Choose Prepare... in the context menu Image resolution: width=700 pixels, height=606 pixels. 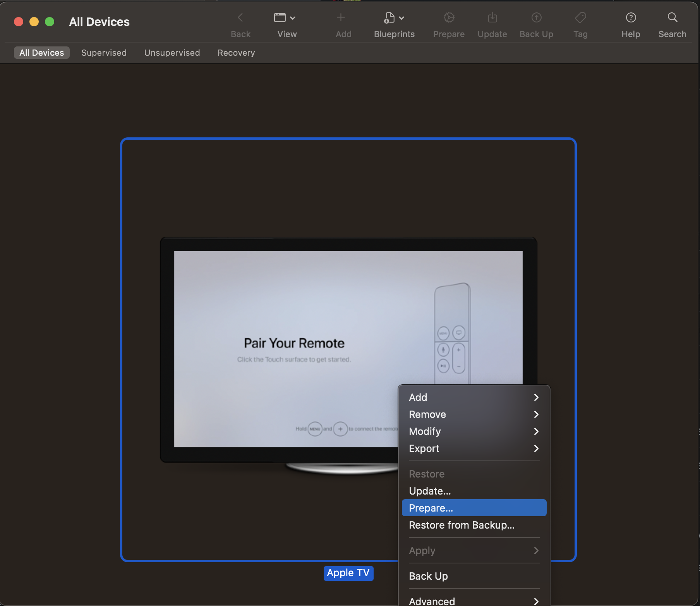pos(474,508)
